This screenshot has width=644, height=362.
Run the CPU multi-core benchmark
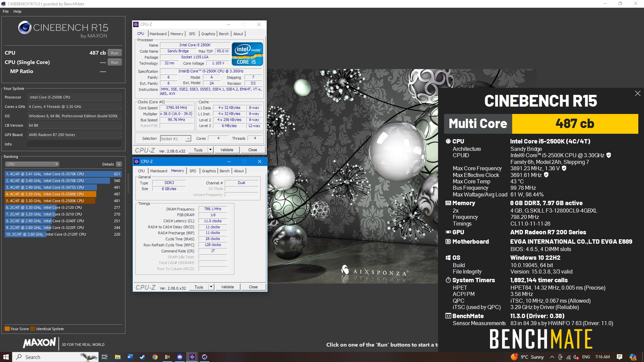click(114, 53)
